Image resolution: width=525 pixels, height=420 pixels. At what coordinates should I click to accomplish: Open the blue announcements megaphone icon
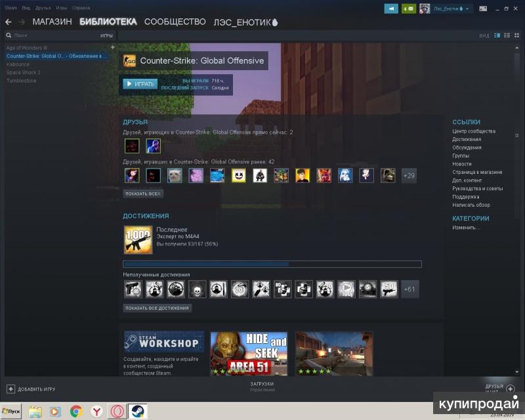(390, 9)
